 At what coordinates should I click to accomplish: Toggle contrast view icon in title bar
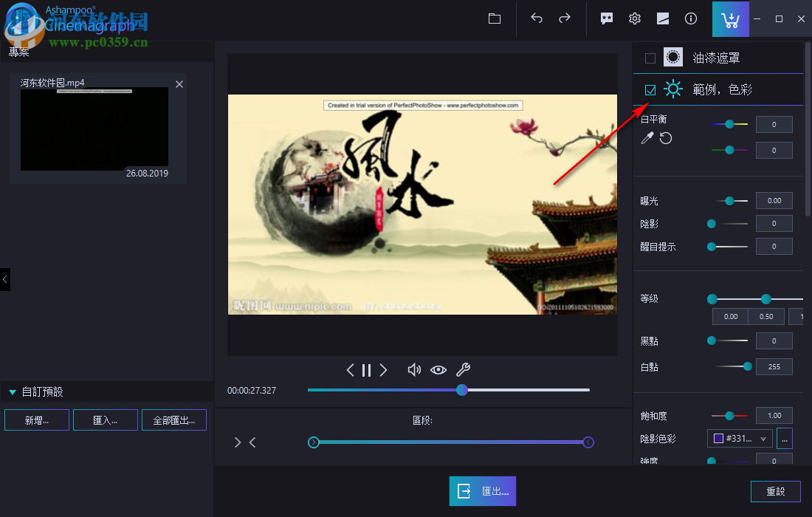tap(662, 18)
